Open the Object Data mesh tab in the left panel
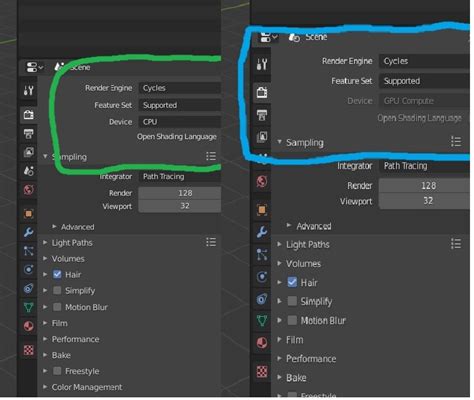Screen dimensions: 474x400 click(28, 307)
